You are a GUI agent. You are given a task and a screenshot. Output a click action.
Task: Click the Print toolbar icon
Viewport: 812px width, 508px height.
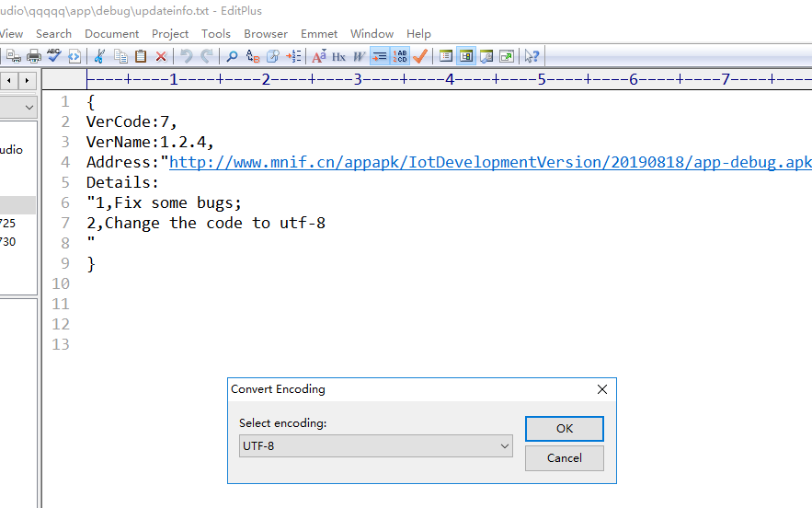(x=34, y=56)
